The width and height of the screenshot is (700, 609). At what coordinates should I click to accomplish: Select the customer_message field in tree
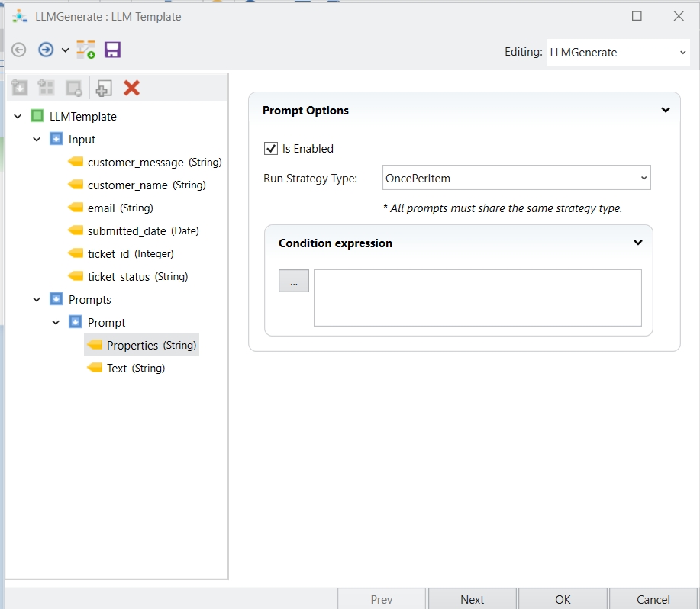pyautogui.click(x=135, y=163)
